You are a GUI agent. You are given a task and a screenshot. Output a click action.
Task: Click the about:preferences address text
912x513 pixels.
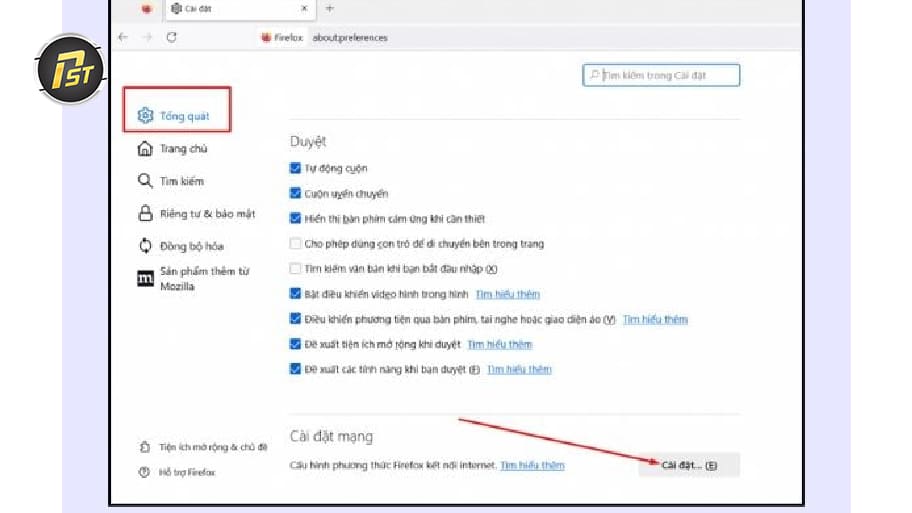point(350,37)
